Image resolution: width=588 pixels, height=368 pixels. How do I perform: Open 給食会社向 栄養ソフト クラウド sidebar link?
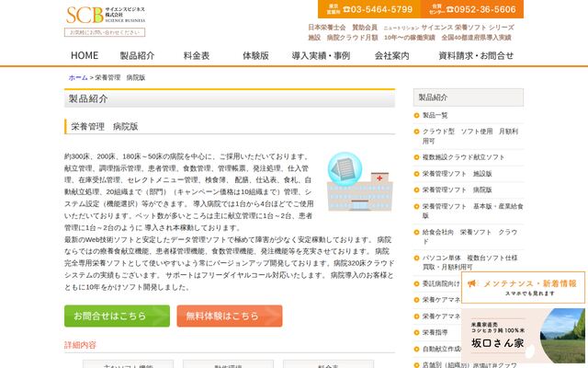tap(469, 236)
